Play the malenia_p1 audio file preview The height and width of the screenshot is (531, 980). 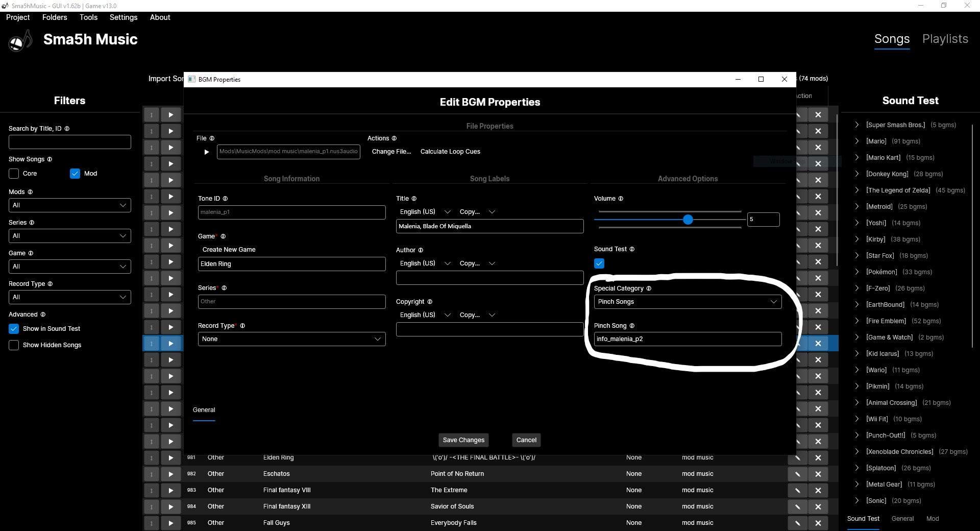[x=206, y=152]
